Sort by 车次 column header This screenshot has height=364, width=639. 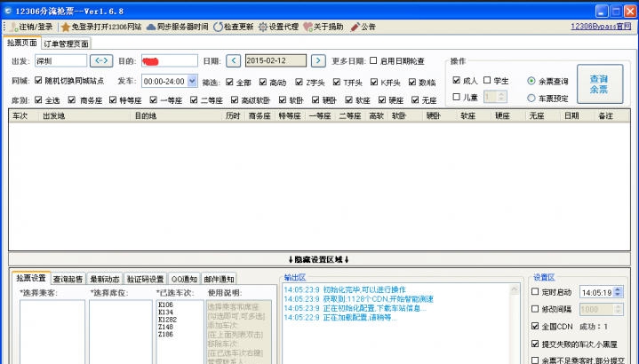click(x=24, y=116)
